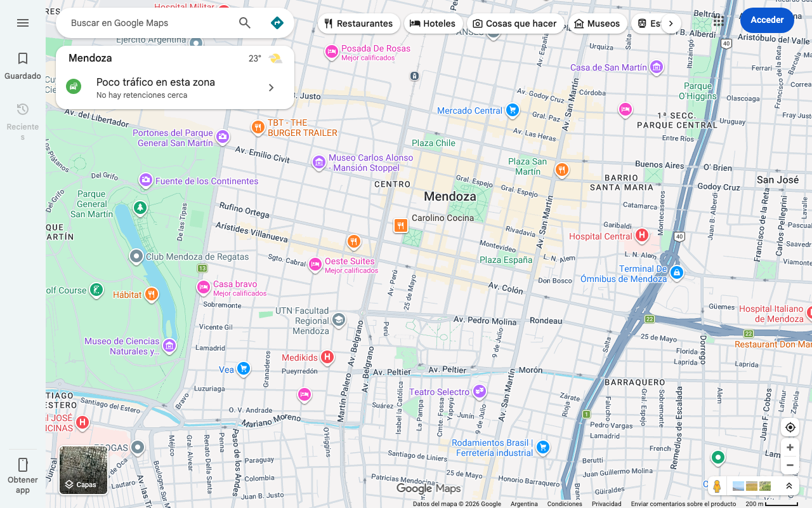812x508 pixels.
Task: Toggle the Capas map layers preview
Action: point(83,470)
